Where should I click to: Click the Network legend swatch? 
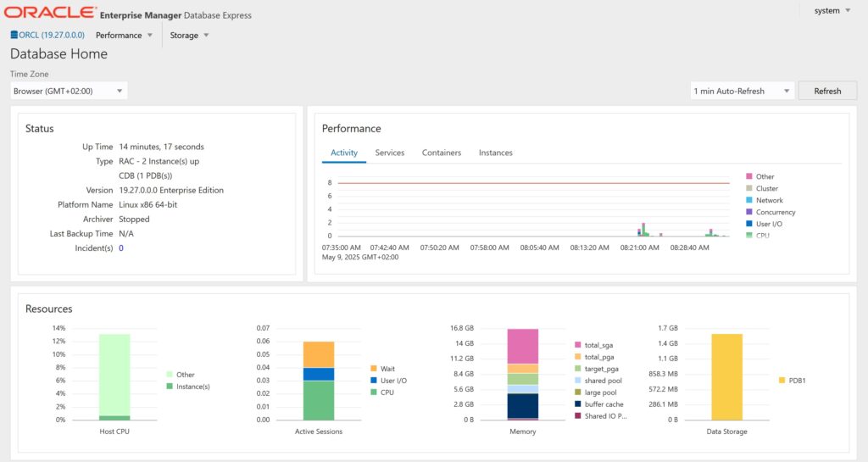[749, 200]
